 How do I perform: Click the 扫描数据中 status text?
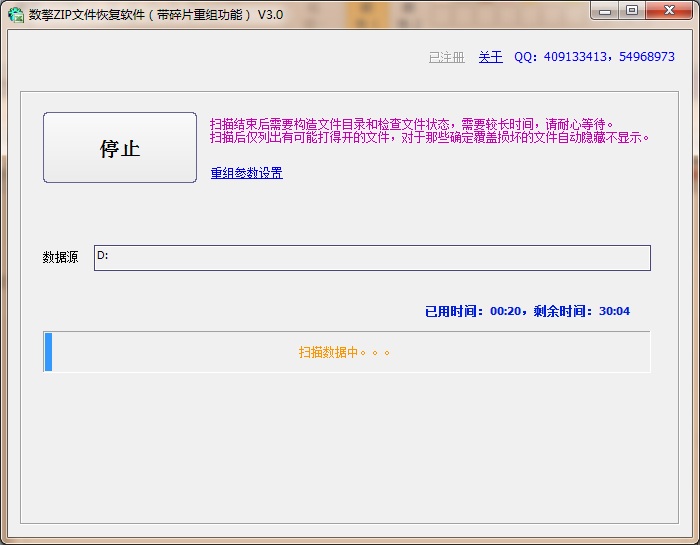click(x=344, y=353)
